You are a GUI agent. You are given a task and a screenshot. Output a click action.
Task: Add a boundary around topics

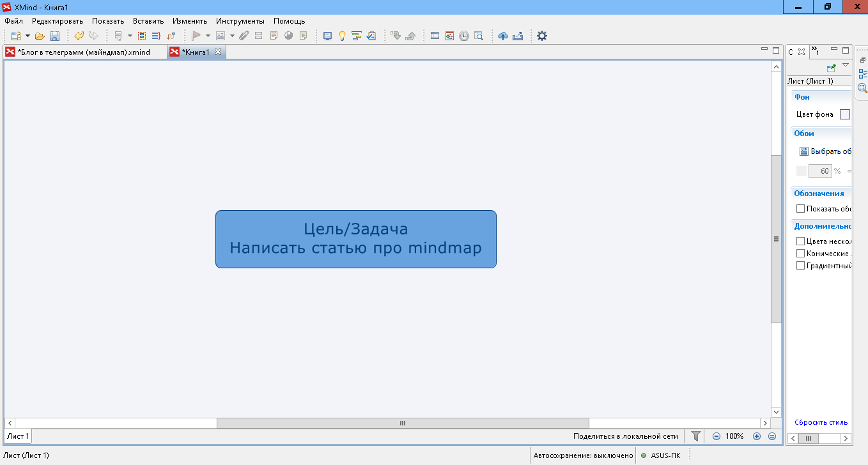coord(142,36)
